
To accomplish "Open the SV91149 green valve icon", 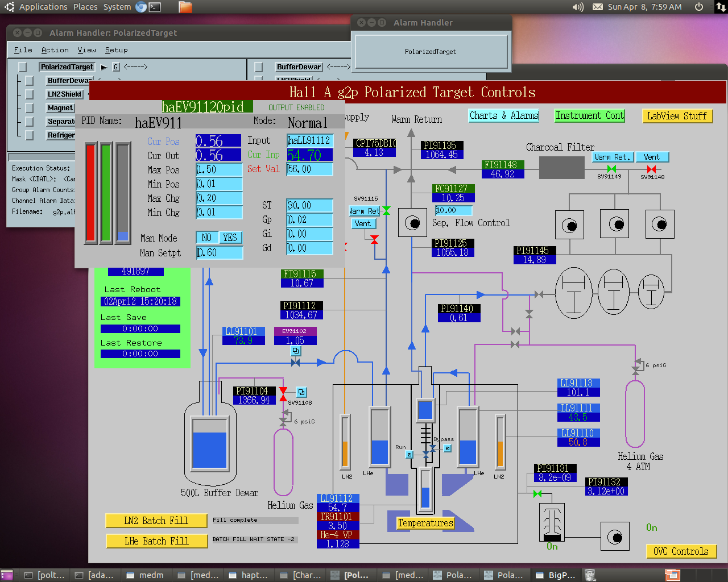I will (611, 169).
